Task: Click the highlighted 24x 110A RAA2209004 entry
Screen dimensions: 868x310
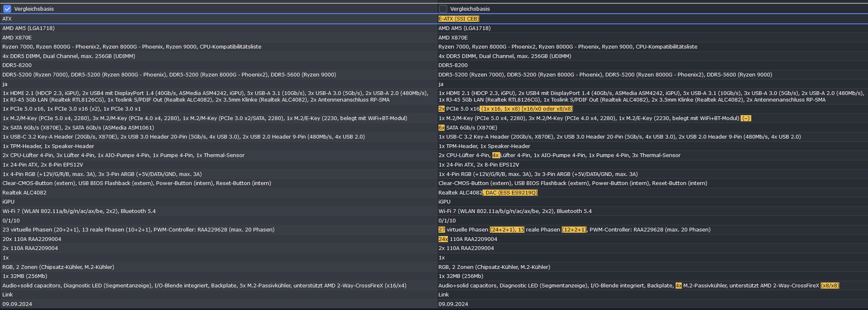Action: (x=468, y=239)
